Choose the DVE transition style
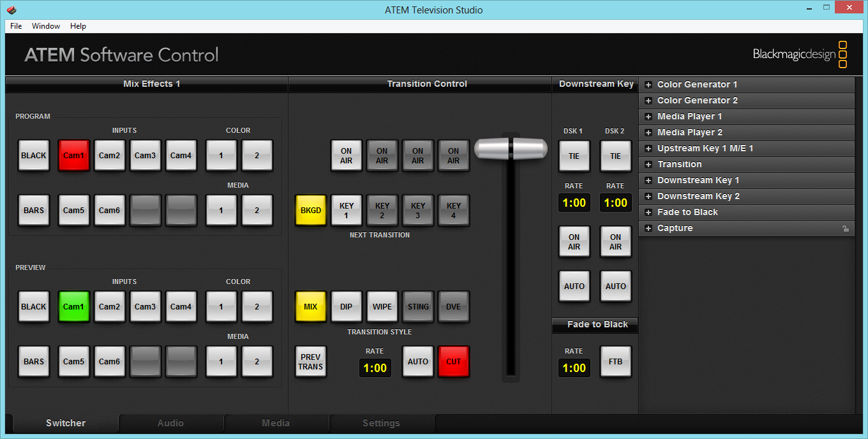Screen dimensions: 868x439 453,306
